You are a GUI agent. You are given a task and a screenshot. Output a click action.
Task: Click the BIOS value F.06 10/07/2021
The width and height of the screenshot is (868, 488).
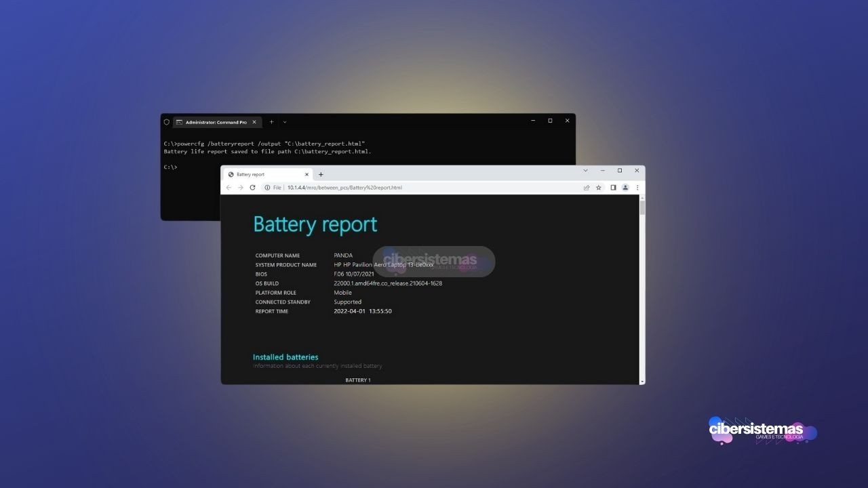[x=354, y=274]
